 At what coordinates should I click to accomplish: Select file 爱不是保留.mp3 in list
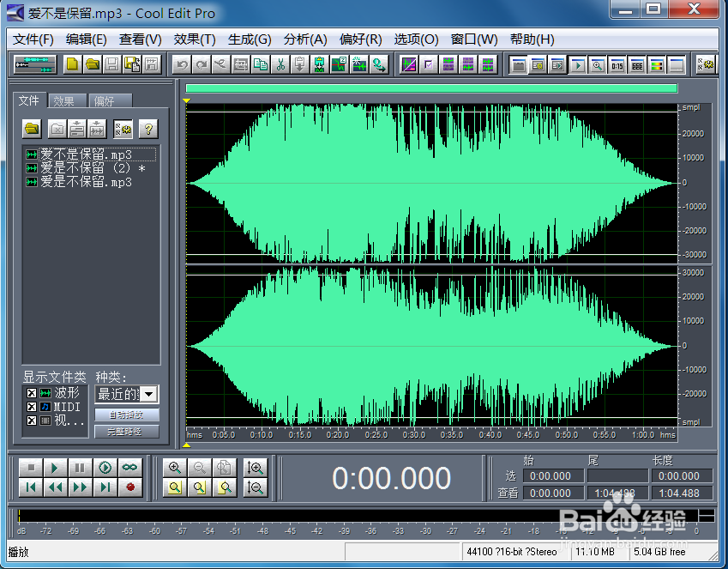click(x=91, y=154)
